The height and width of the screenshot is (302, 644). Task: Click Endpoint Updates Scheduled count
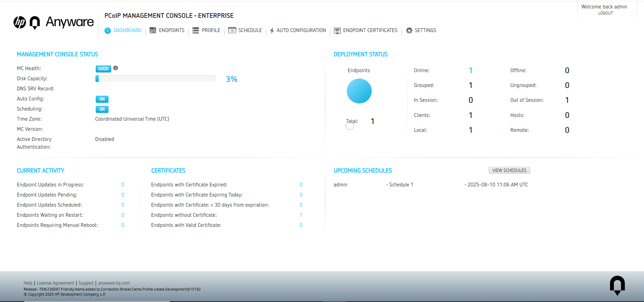coord(123,205)
